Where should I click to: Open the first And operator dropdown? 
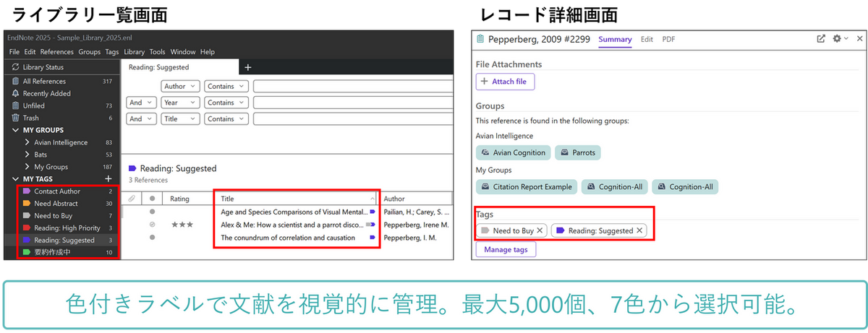point(141,103)
